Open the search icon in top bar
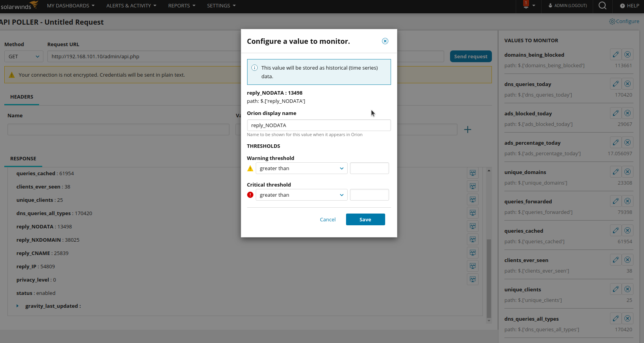The width and height of the screenshot is (644, 343). 603,5
